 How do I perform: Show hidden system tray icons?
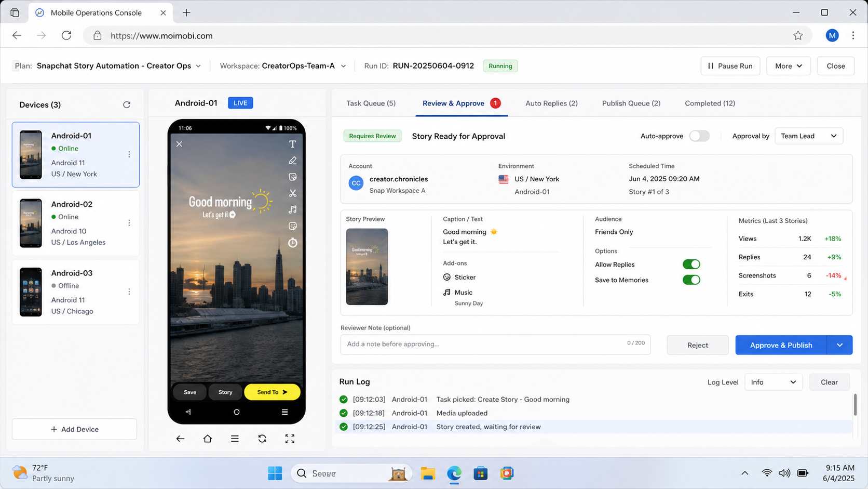click(x=745, y=473)
